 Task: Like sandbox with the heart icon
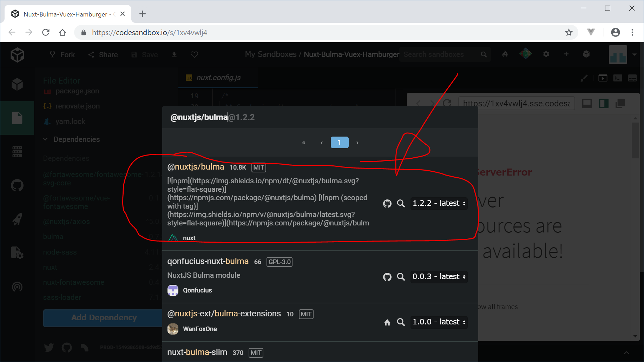tap(194, 55)
